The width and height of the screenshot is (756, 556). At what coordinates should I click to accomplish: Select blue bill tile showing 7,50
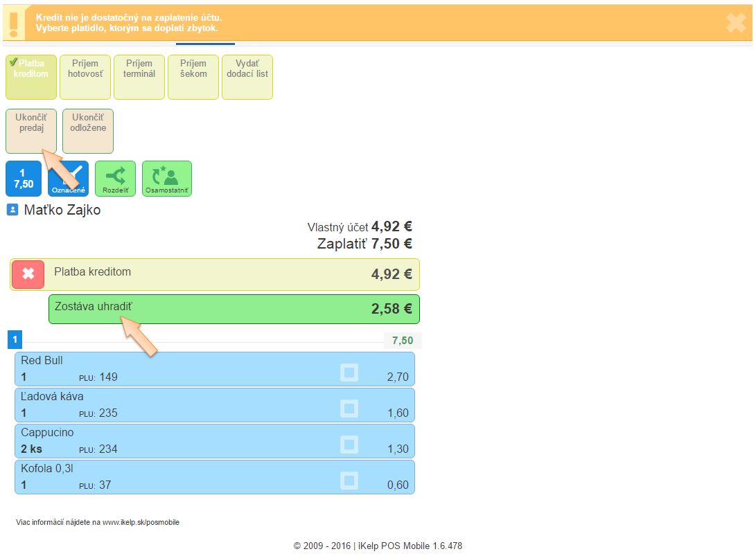[24, 179]
